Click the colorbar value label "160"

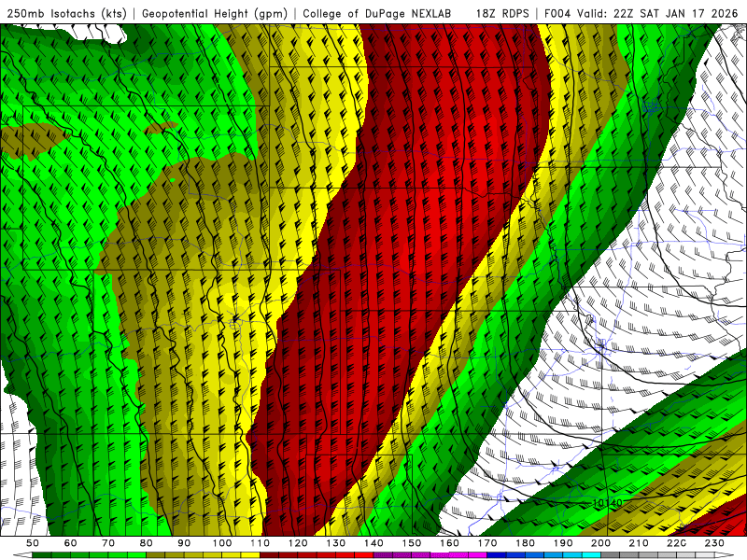449,543
